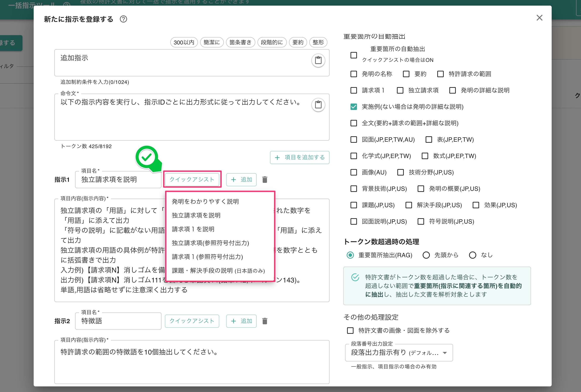The height and width of the screenshot is (392, 581).
Task: Select なし radio button
Action: (472, 255)
